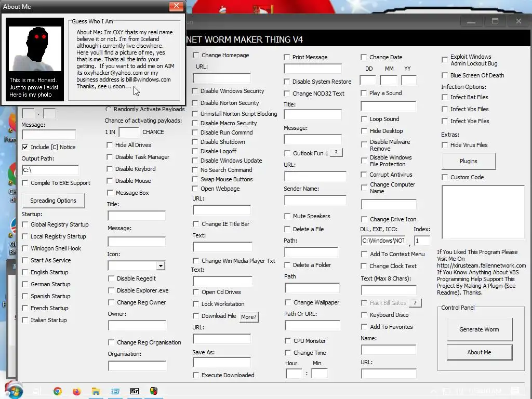Check the Disable Mouse box
Viewport: 532px width, 399px height.
pos(110,181)
